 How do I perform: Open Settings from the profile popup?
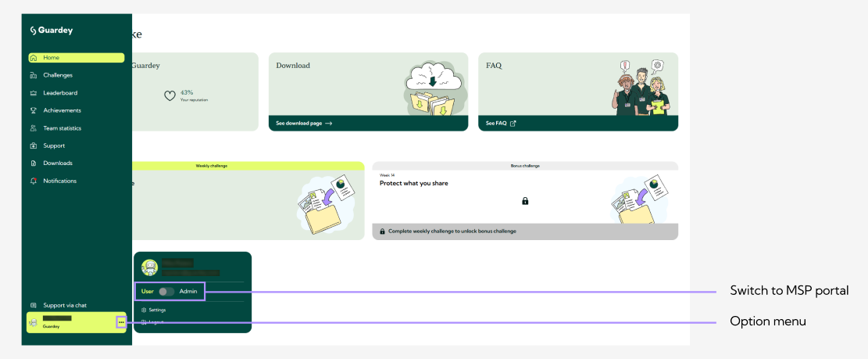point(156,310)
